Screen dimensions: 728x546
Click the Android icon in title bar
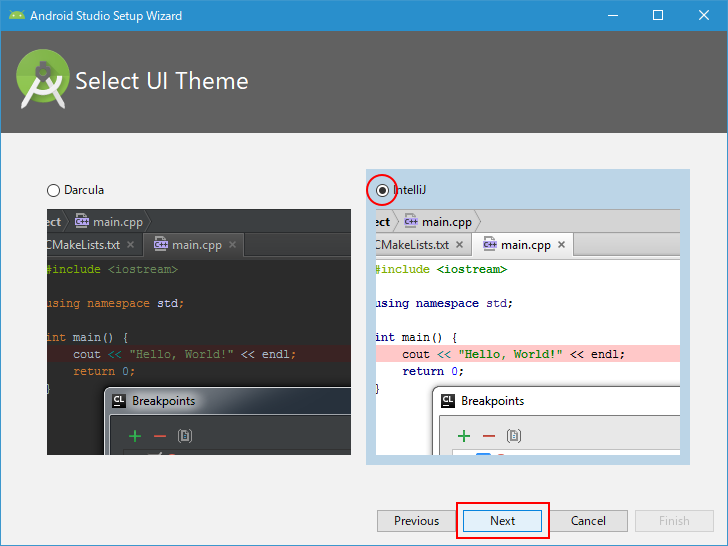click(x=15, y=15)
